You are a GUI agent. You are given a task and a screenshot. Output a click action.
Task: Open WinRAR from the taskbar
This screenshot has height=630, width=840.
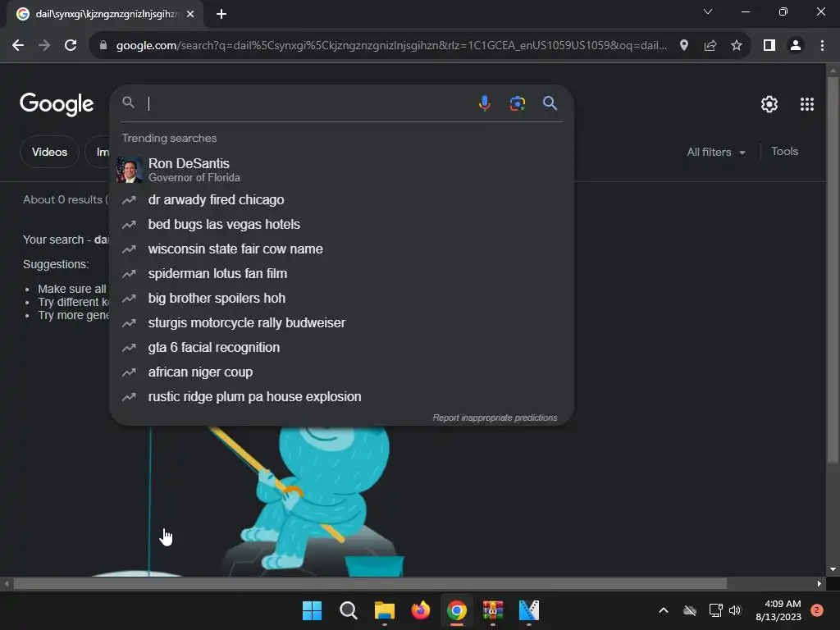pos(493,610)
